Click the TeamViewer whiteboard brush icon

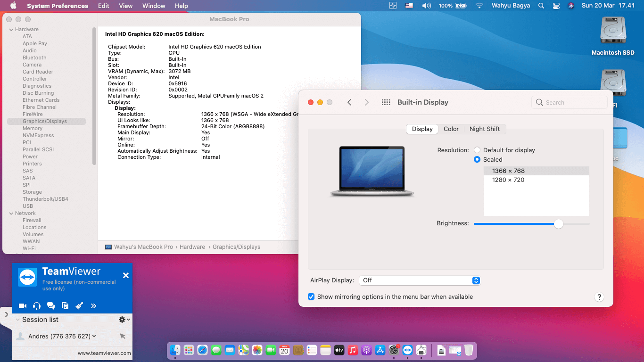click(x=79, y=306)
